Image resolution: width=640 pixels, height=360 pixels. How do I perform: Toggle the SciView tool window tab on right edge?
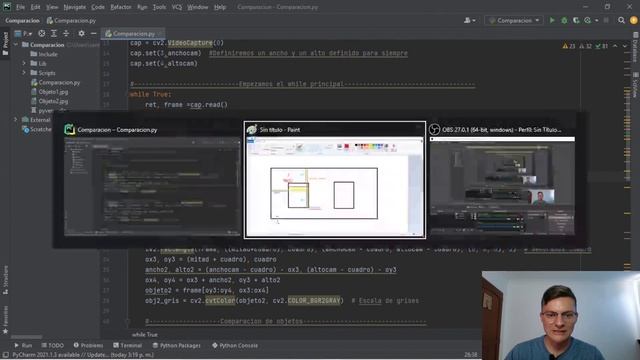(x=636, y=84)
